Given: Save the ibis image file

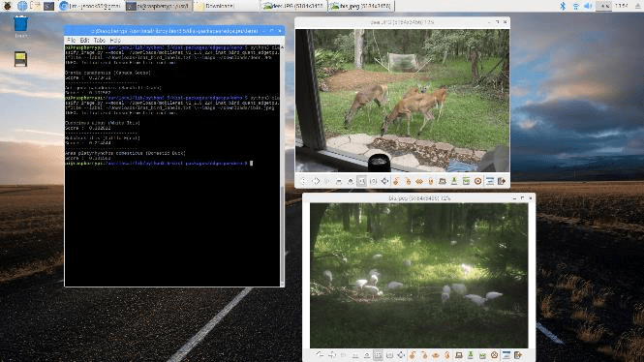Looking at the screenshot, I should pos(471,355).
